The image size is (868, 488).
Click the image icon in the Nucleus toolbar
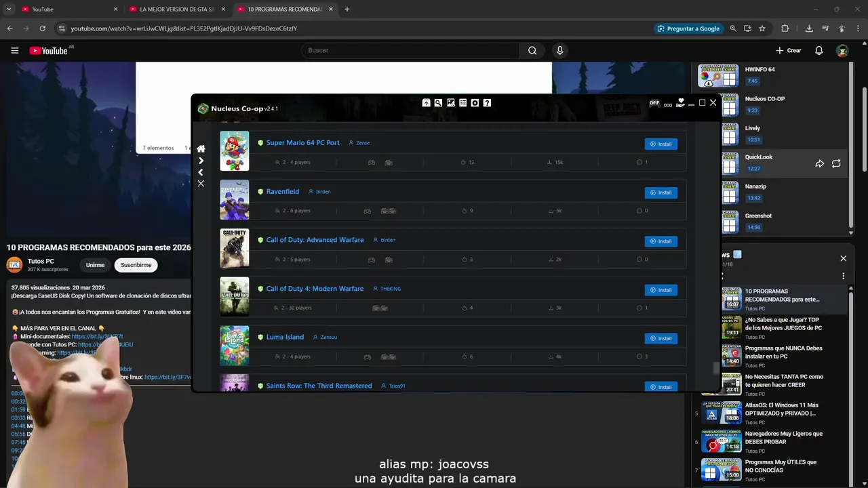[450, 103]
